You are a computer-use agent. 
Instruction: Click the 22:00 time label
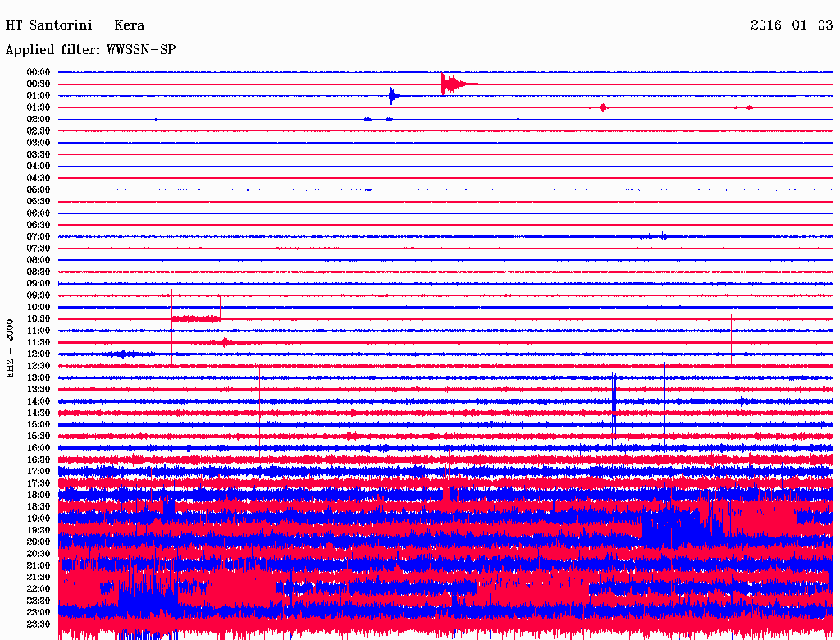click(x=39, y=588)
